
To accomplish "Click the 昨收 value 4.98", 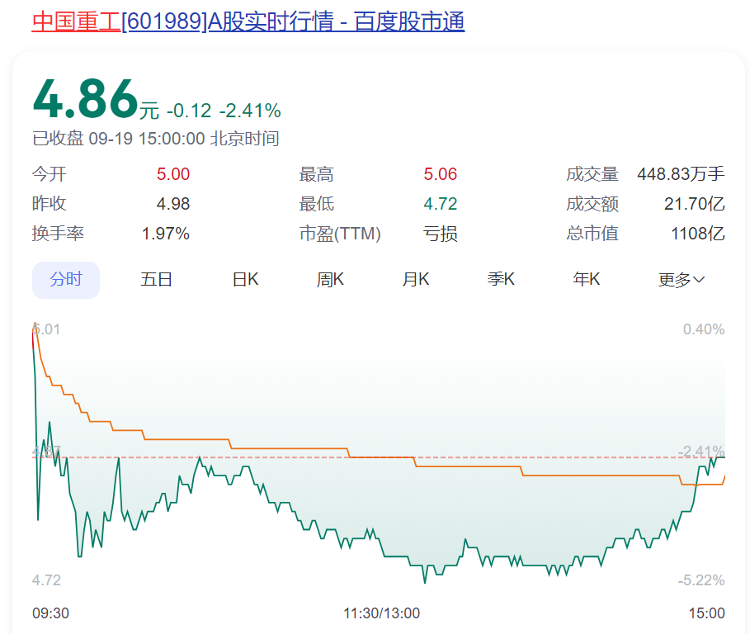I will click(173, 204).
